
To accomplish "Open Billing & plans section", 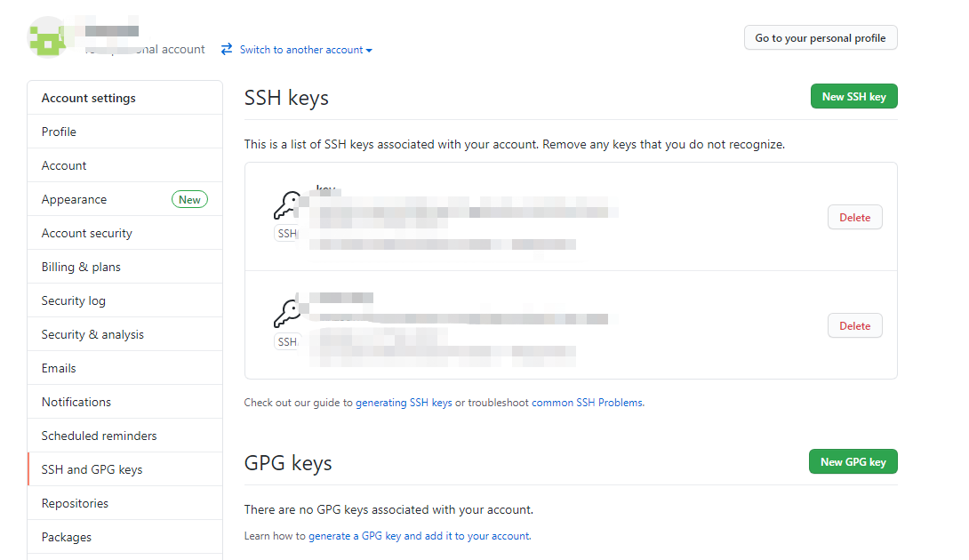I will (x=81, y=267).
